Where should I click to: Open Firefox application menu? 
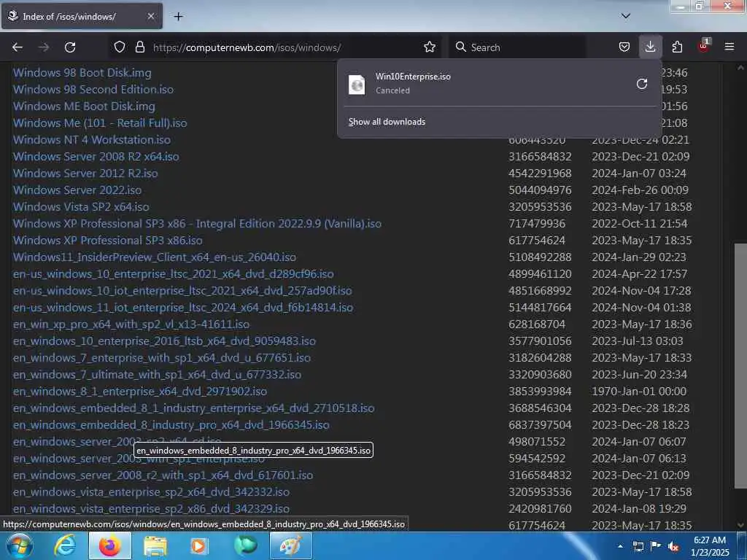coord(729,47)
